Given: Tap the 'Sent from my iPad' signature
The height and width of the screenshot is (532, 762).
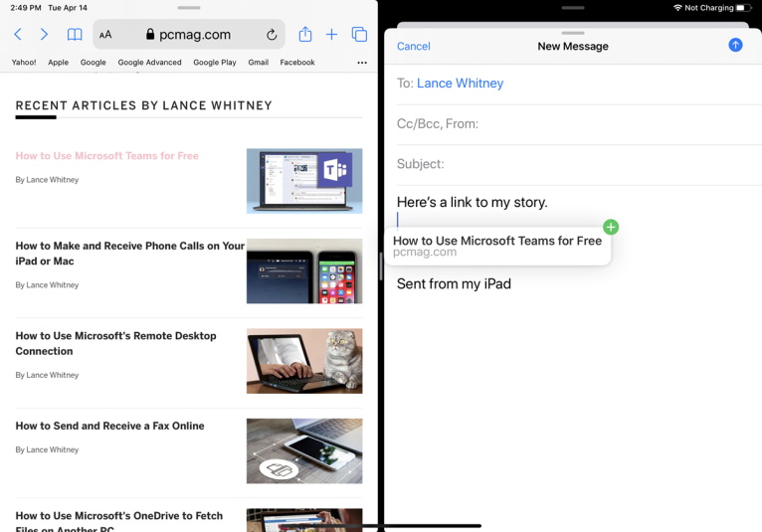Looking at the screenshot, I should pos(454,283).
